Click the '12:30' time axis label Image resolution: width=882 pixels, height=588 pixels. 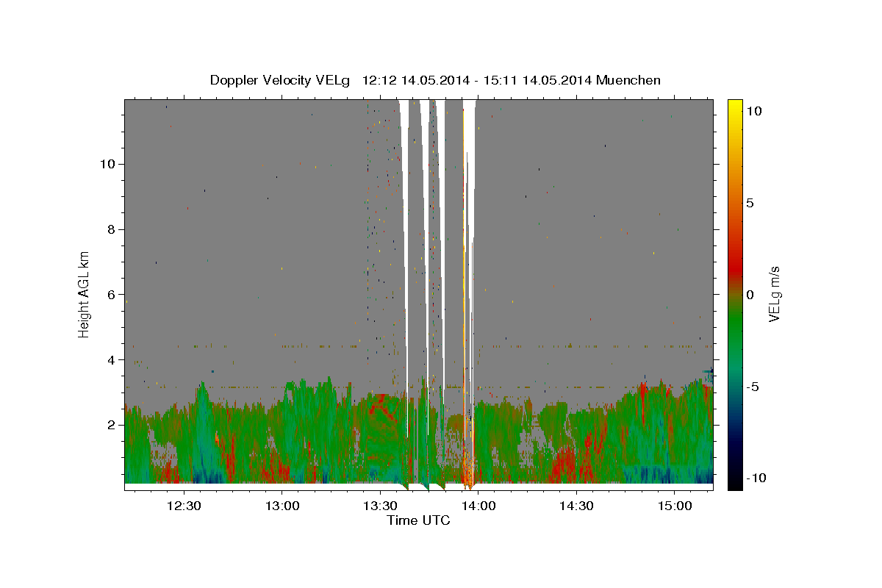184,506
